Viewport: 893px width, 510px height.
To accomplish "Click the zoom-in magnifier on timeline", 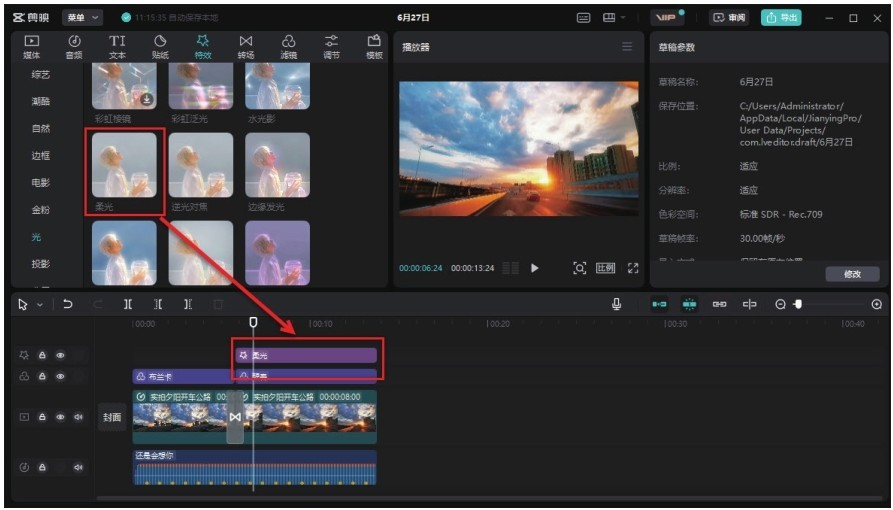I will click(x=876, y=304).
